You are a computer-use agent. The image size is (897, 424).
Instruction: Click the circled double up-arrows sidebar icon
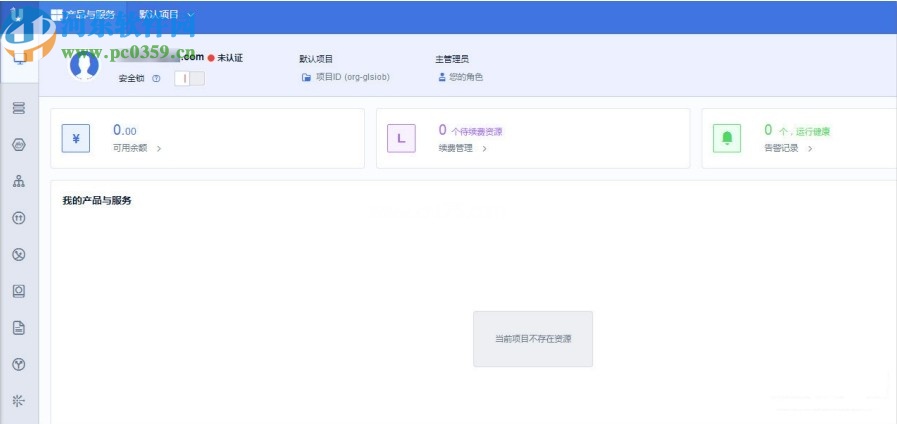[19, 218]
